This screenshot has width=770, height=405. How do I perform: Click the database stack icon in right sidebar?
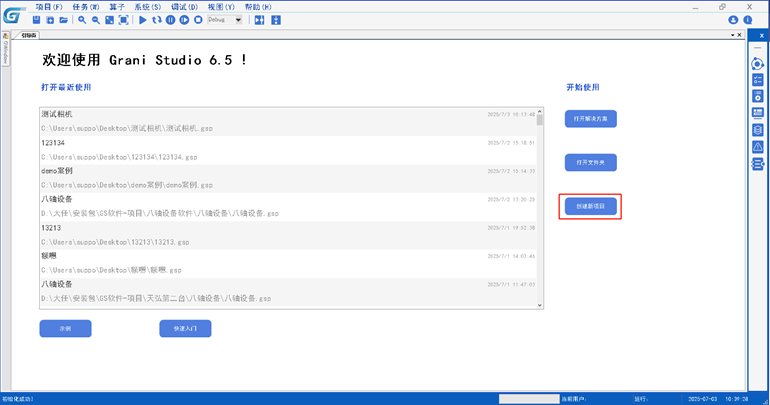pyautogui.click(x=758, y=130)
